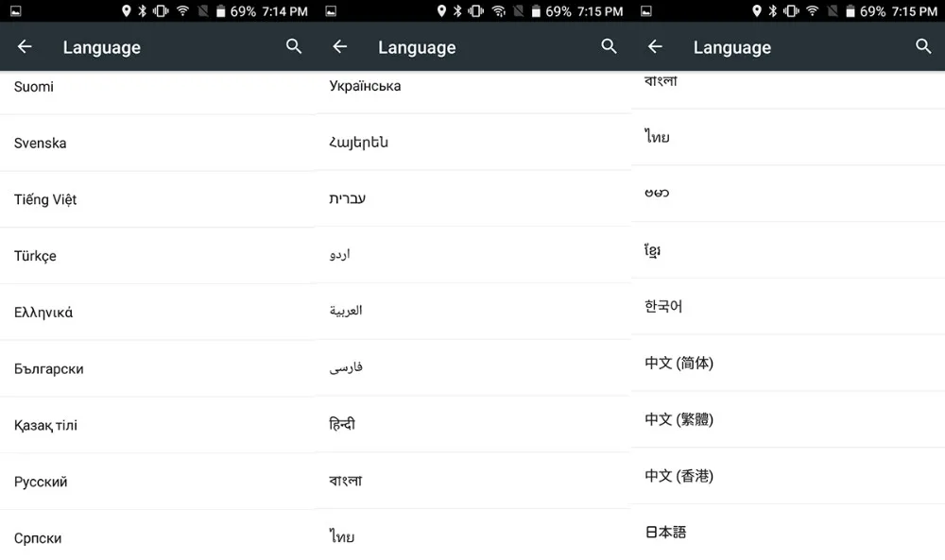Tap battery icon above the 한국어 screen
This screenshot has width=945, height=560.
[x=850, y=10]
